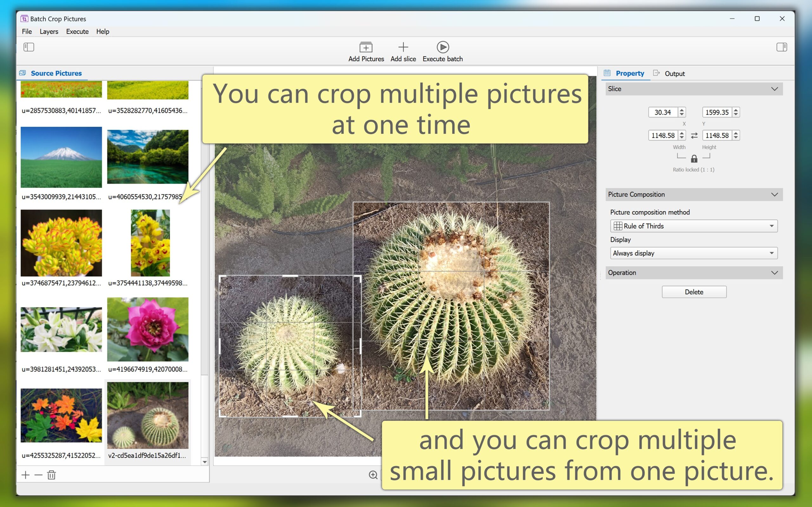Click the zoom in magnifier icon
This screenshot has height=507, width=812.
[373, 475]
